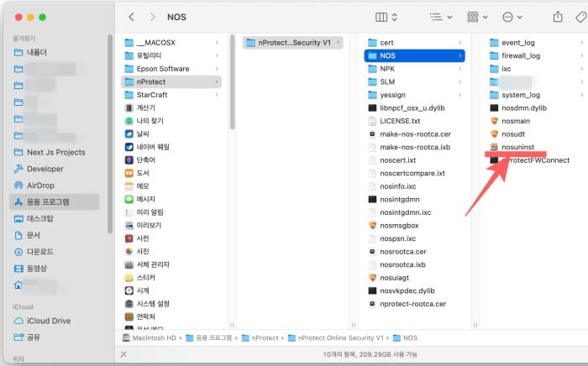Open the group-by grid dropdown
The width and height of the screenshot is (588, 366).
coord(476,17)
